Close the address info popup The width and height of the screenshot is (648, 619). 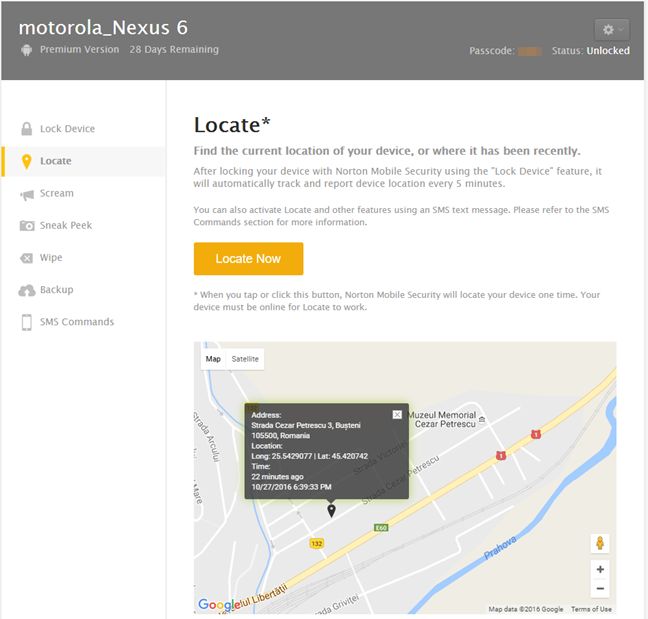397,414
